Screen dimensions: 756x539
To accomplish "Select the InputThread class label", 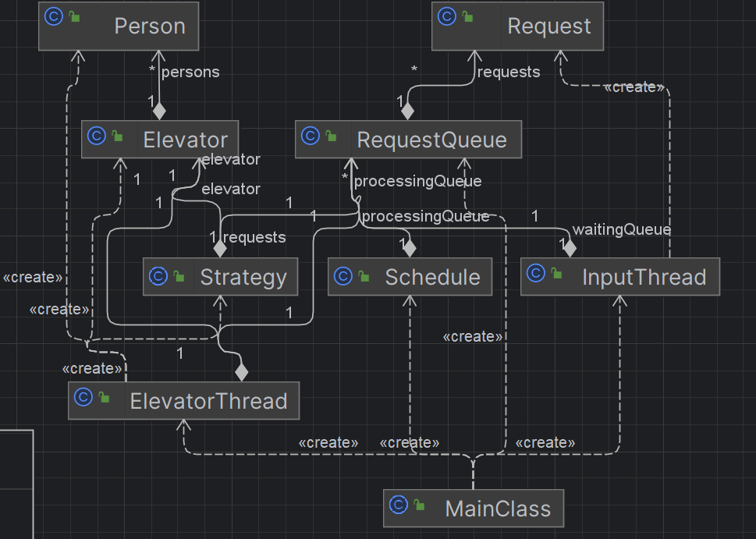I will coord(644,277).
